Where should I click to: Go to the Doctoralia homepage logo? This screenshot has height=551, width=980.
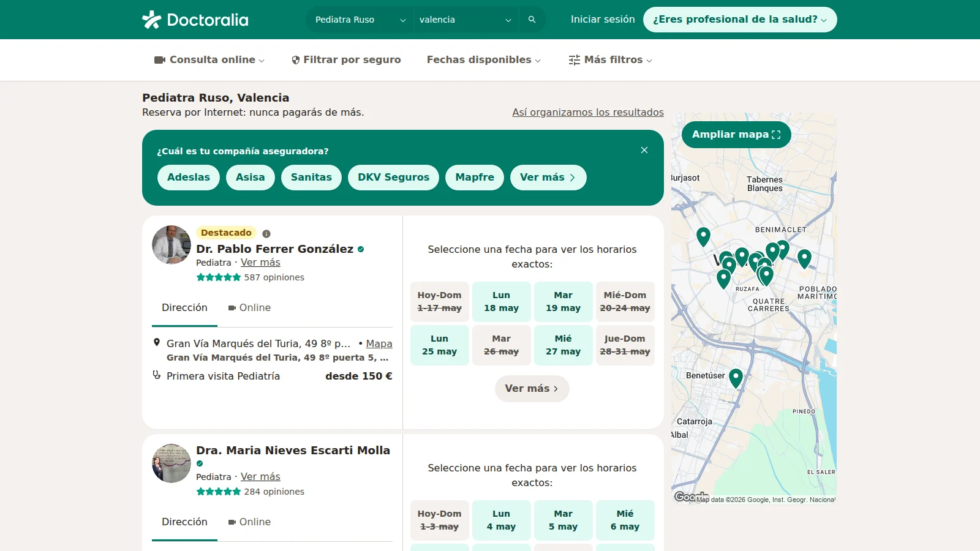point(195,20)
